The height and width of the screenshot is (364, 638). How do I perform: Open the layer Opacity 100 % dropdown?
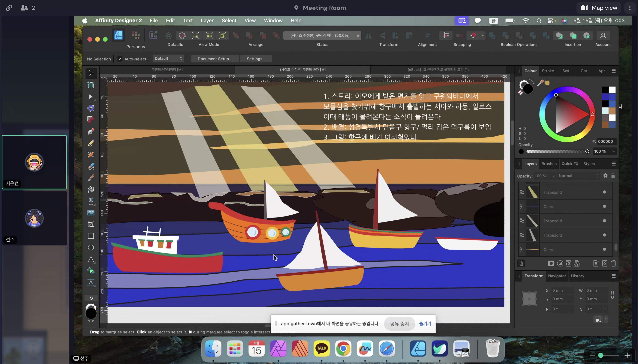[553, 176]
